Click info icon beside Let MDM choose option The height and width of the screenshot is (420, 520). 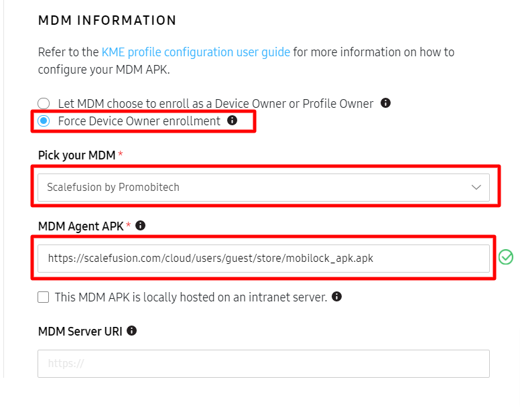pos(385,102)
